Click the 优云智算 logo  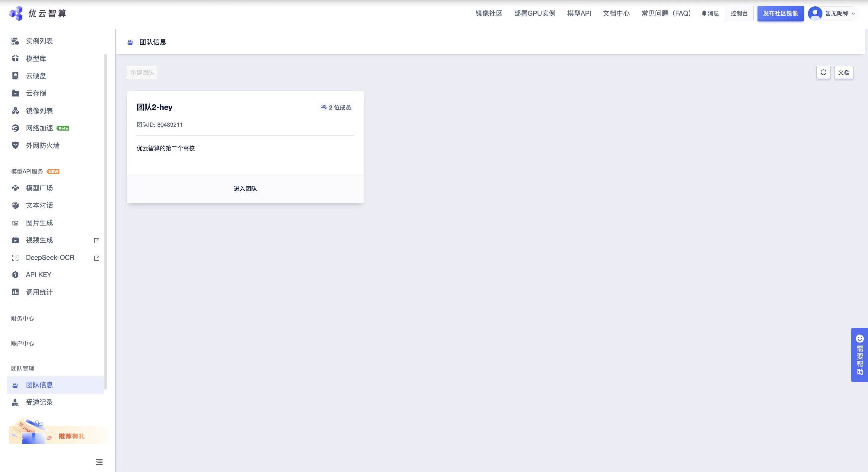click(x=38, y=14)
